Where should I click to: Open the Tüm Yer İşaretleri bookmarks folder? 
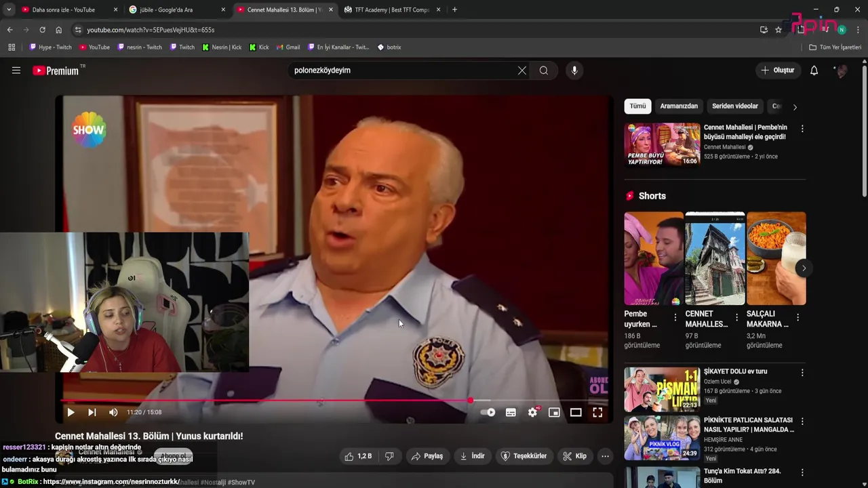click(x=835, y=47)
